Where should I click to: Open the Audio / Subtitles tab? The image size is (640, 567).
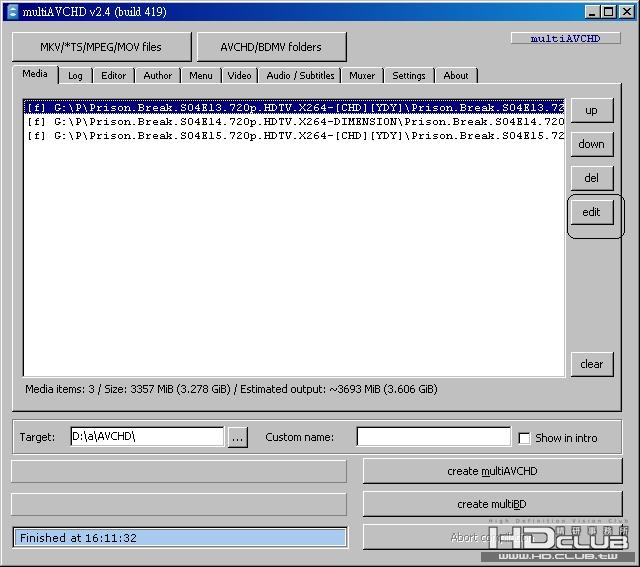click(x=300, y=76)
